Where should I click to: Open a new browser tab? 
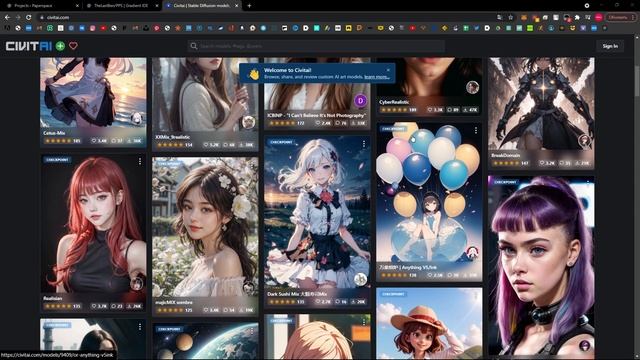tap(249, 6)
